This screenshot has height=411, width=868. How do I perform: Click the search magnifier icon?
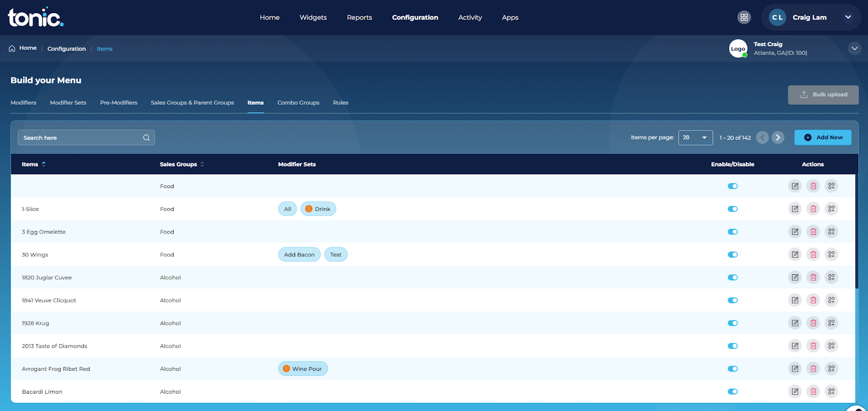tap(146, 138)
